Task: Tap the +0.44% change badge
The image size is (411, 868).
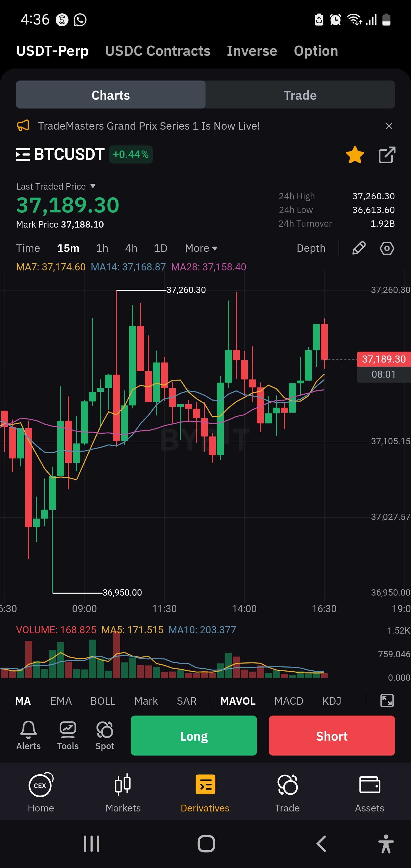Action: (131, 154)
